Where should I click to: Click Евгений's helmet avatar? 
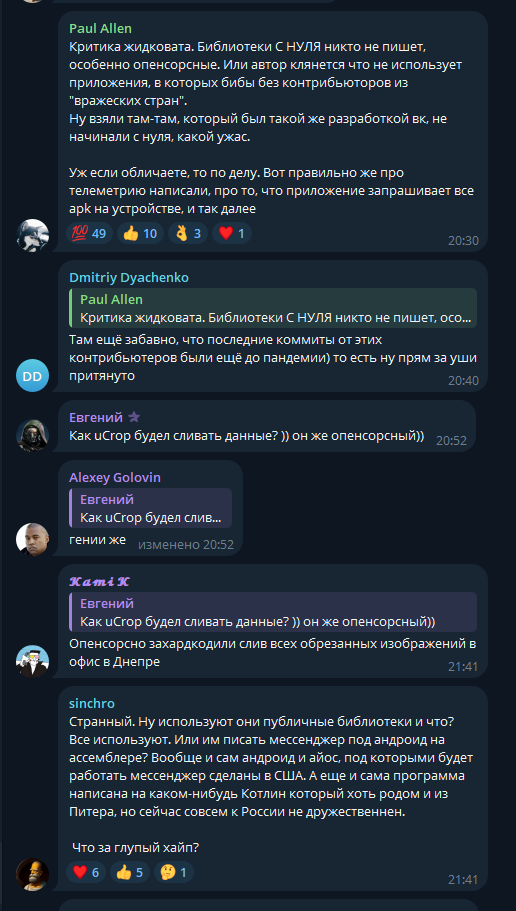tap(33, 436)
